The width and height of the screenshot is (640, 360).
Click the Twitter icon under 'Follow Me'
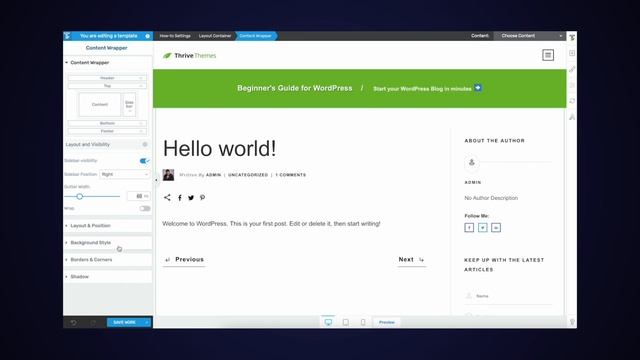482,227
